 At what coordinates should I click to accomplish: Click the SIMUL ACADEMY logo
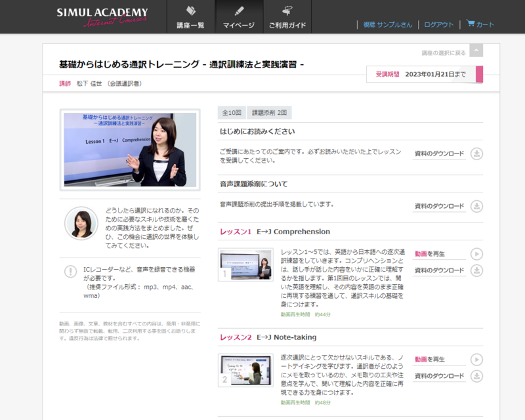click(102, 17)
